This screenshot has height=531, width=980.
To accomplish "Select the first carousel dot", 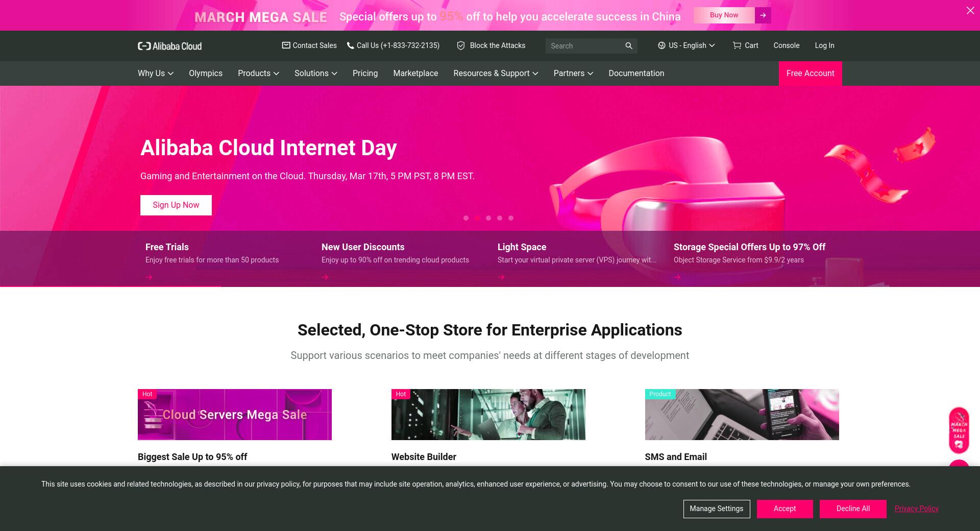I will pos(466,218).
